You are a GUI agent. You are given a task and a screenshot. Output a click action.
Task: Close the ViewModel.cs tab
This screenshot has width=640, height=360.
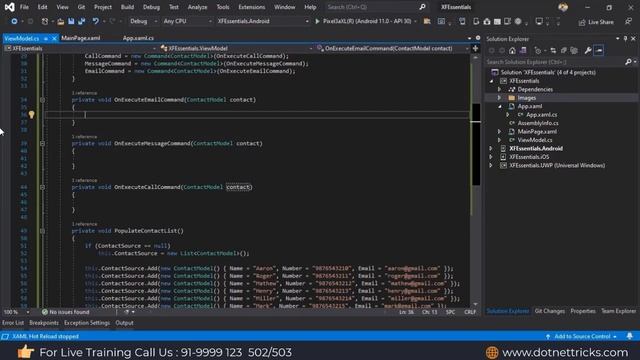pos(54,38)
